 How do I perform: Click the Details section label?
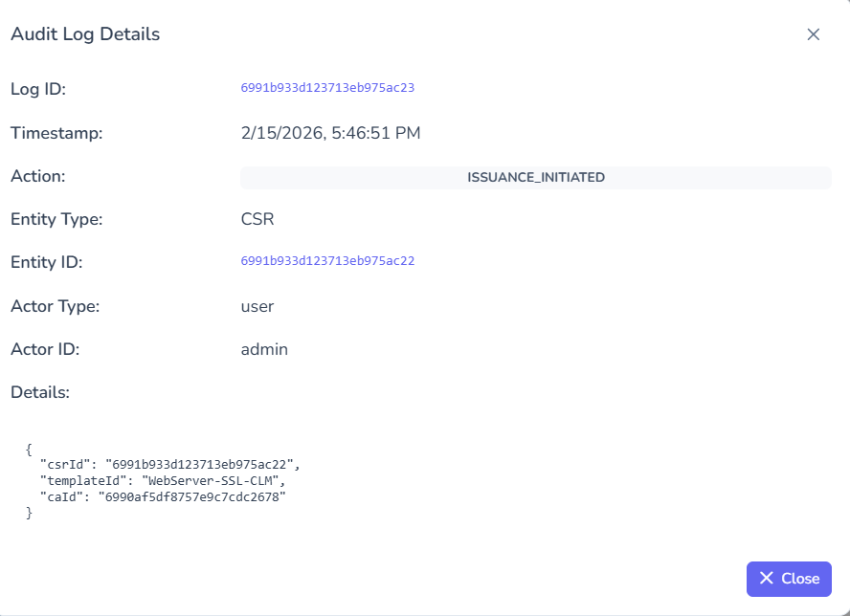pyautogui.click(x=38, y=392)
